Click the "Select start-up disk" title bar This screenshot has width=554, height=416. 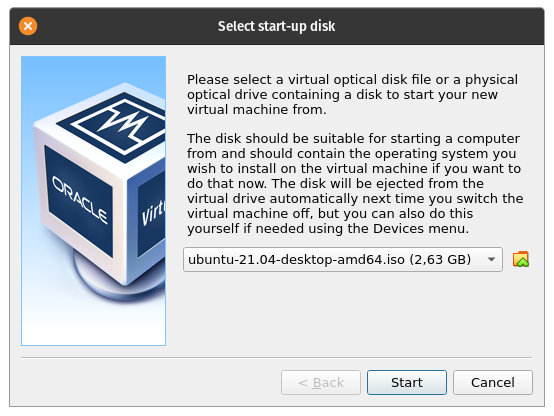click(276, 26)
